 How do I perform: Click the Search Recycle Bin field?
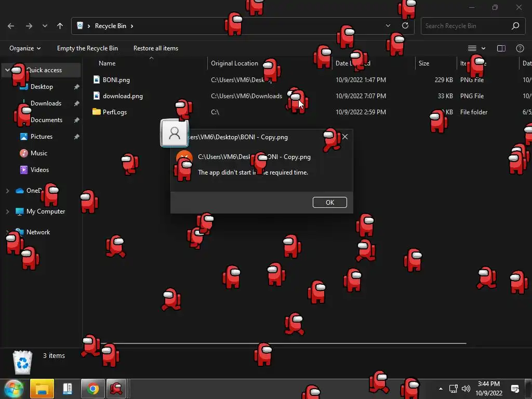point(473,26)
